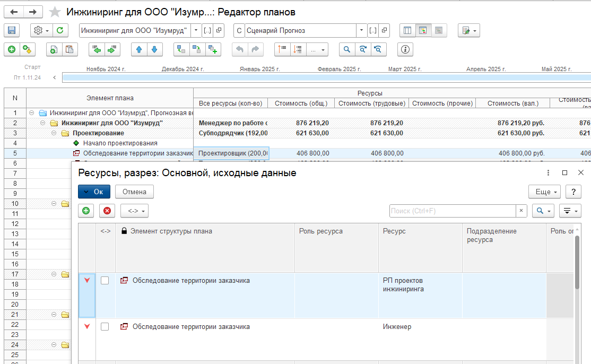Add to favorites with the star icon

point(54,12)
